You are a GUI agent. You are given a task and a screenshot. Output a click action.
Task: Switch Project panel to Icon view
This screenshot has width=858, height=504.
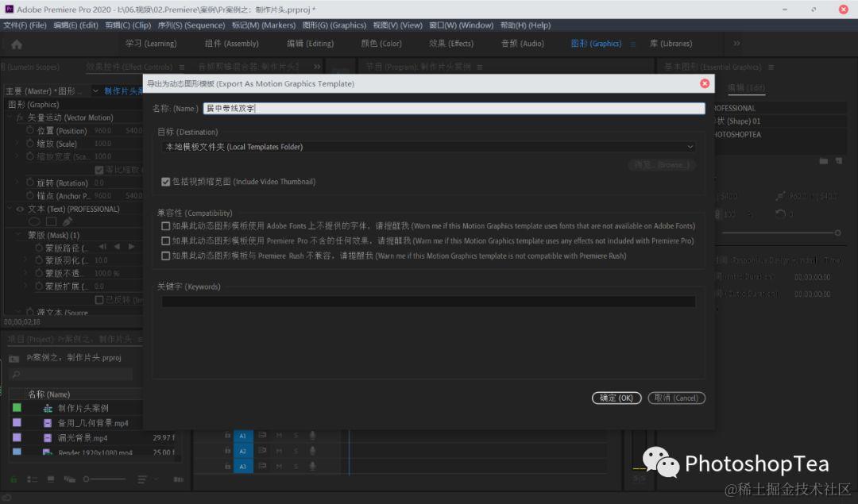click(51, 479)
